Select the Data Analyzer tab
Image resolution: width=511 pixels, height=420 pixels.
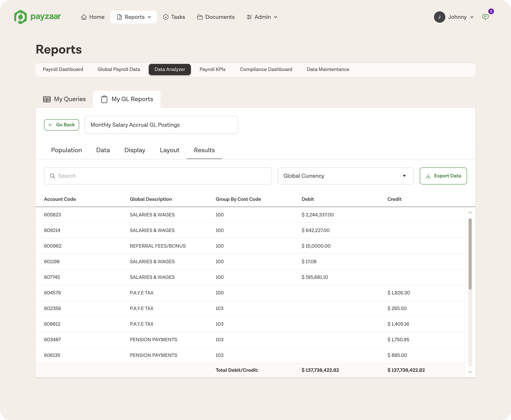tap(170, 69)
